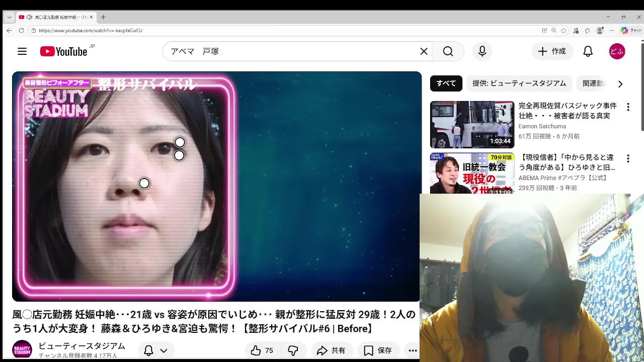Viewport: 644px width, 362px height.
Task: Select the 提供: ビューティースタジアム chip
Action: [519, 83]
